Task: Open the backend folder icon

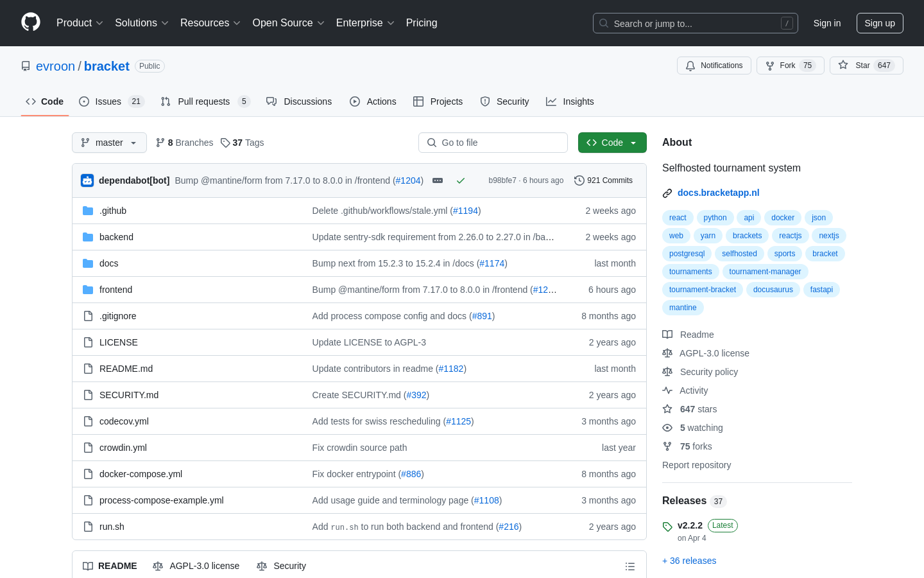Action: [x=88, y=237]
